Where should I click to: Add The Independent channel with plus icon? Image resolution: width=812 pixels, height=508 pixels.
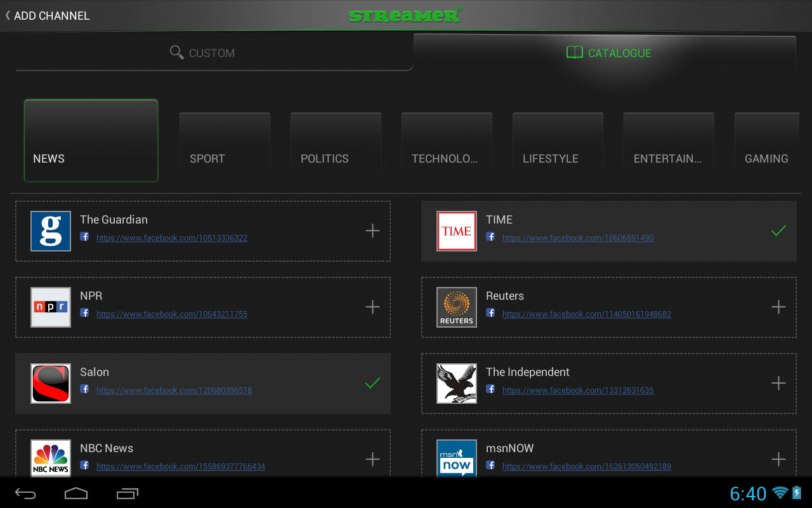(778, 384)
